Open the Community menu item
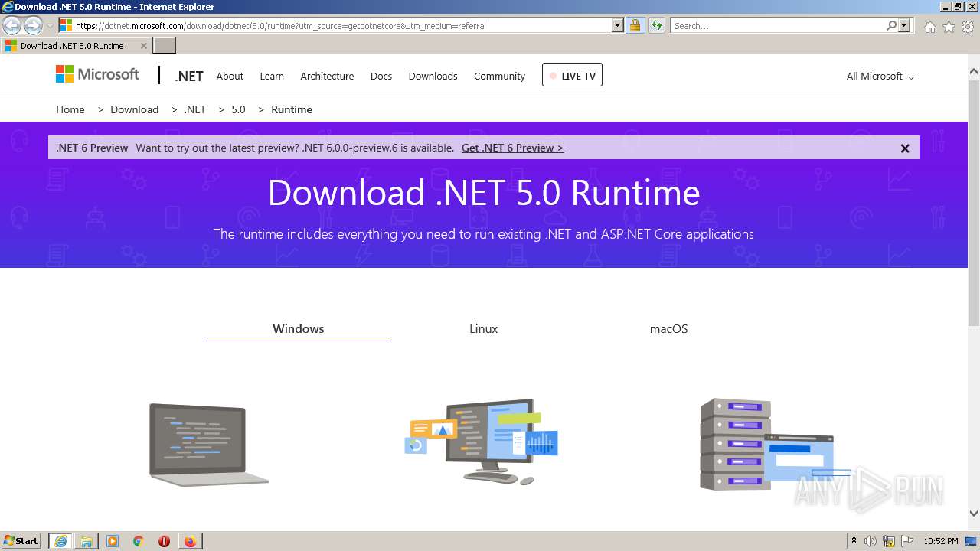The height and width of the screenshot is (551, 980). (x=499, y=76)
